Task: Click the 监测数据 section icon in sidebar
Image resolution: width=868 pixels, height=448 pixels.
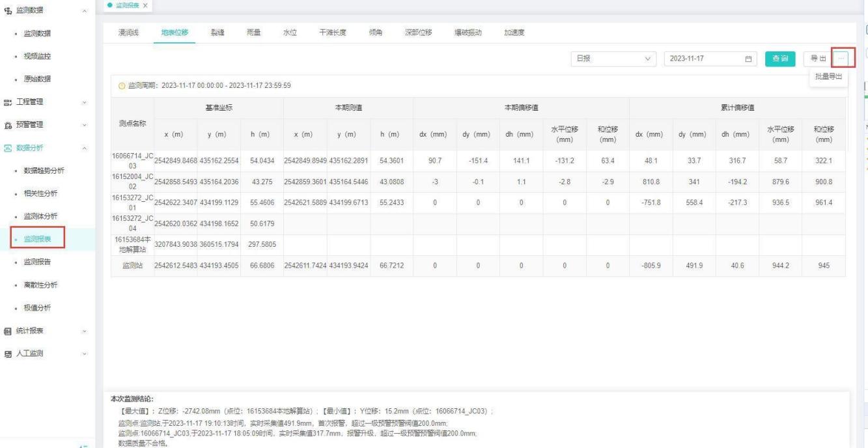Action: tap(8, 11)
